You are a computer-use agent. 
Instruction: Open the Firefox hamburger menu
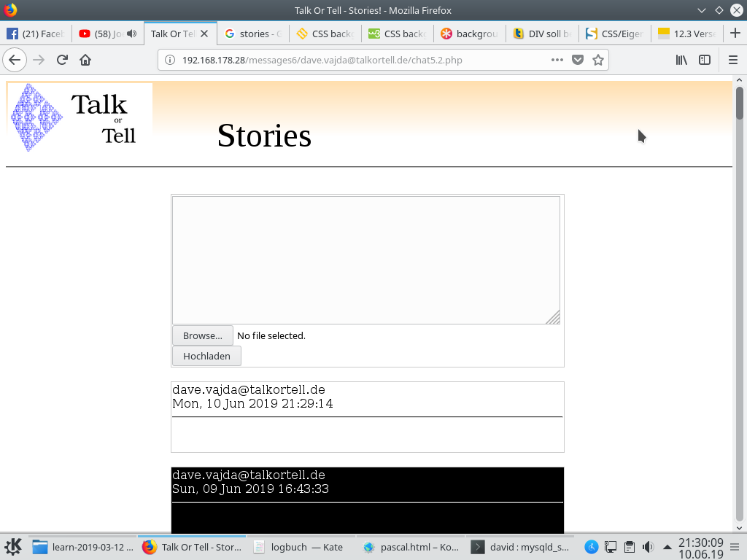click(x=733, y=60)
